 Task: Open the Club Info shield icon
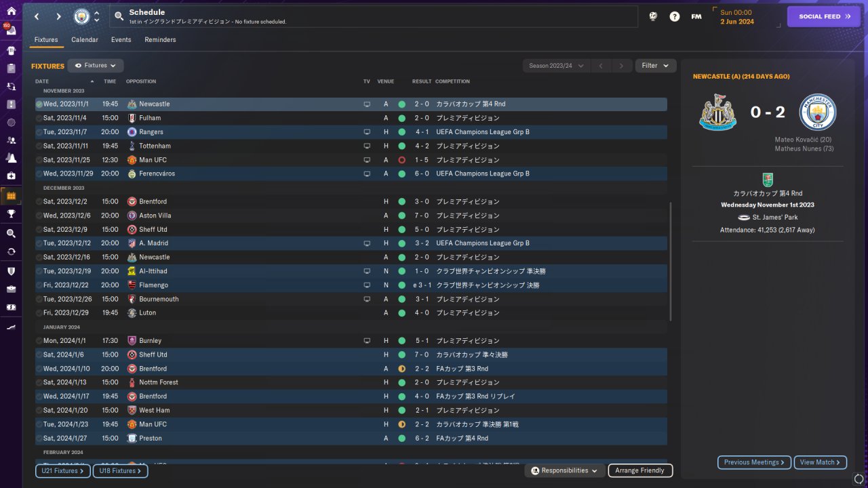click(11, 271)
